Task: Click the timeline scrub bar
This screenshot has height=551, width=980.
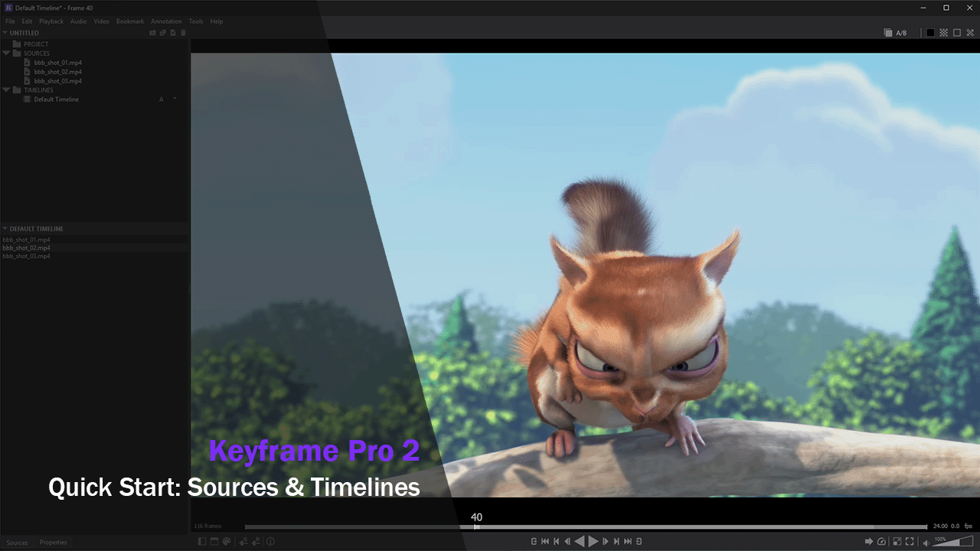Action: tap(586, 527)
